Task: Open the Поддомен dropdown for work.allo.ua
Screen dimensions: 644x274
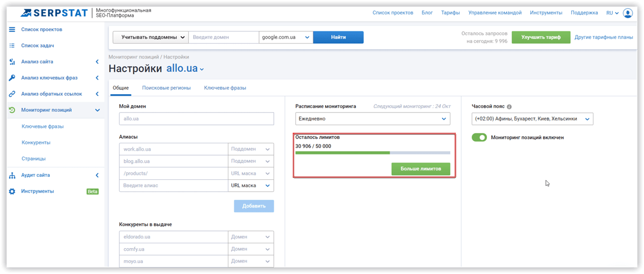Action: 251,149
